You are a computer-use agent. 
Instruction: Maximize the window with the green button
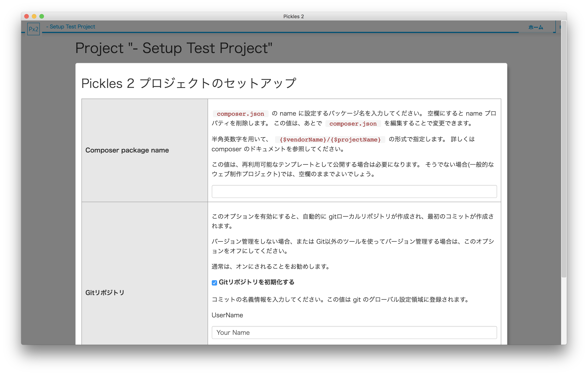tap(42, 16)
